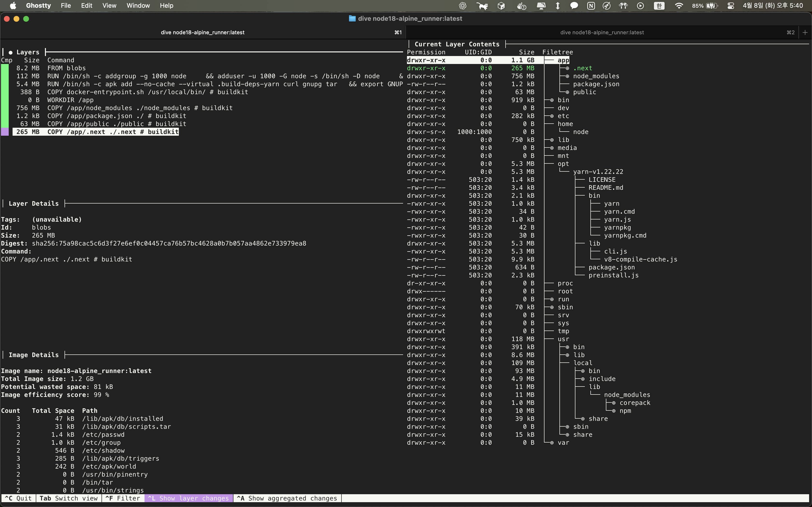
Task: Toggle Show aggregated changes mode
Action: pyautogui.click(x=287, y=498)
